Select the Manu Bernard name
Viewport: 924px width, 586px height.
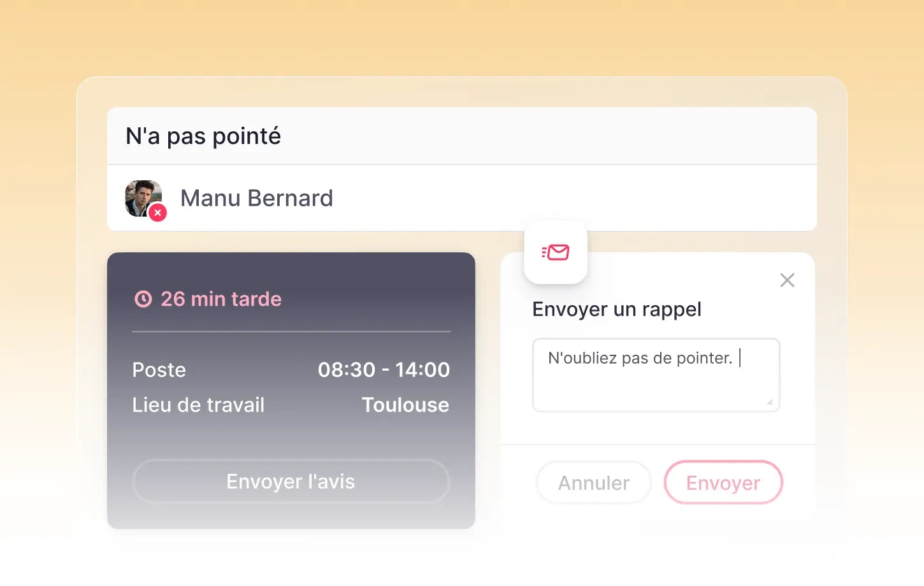[x=257, y=198]
